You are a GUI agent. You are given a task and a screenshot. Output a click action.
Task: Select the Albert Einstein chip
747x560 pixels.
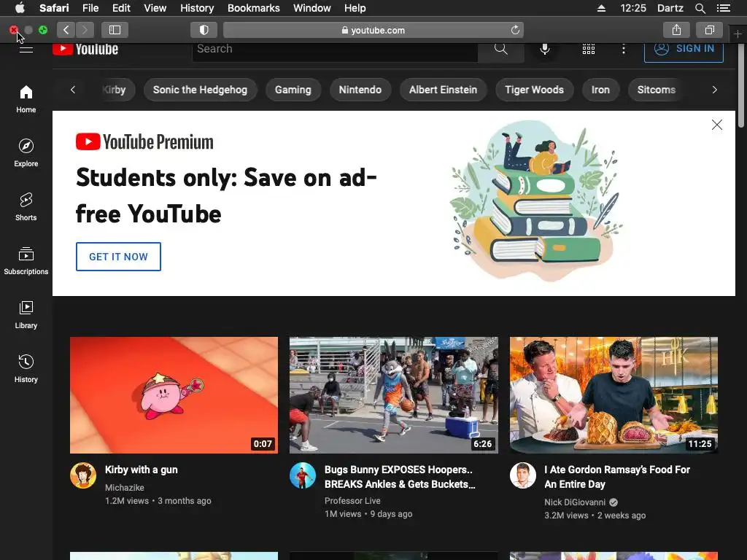click(443, 90)
